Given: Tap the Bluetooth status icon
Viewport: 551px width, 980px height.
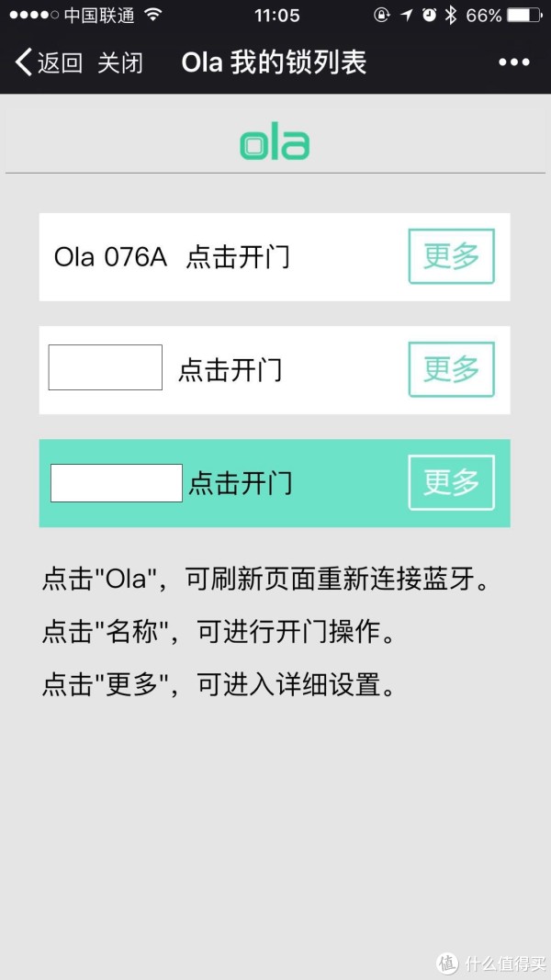Looking at the screenshot, I should pyautogui.click(x=450, y=16).
